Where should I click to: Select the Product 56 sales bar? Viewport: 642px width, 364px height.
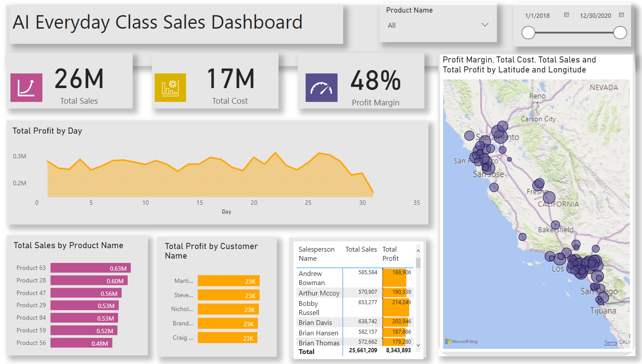coord(81,343)
